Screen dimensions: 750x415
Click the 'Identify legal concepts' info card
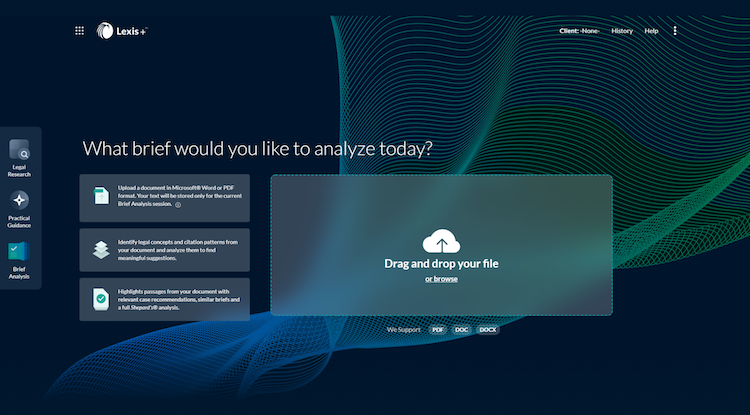(165, 250)
